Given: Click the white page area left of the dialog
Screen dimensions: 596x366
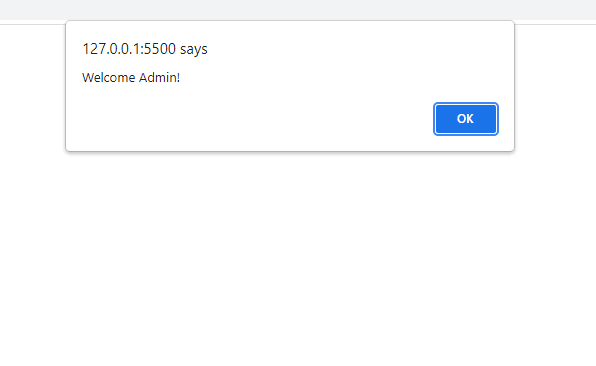Looking at the screenshot, I should coord(32,87).
